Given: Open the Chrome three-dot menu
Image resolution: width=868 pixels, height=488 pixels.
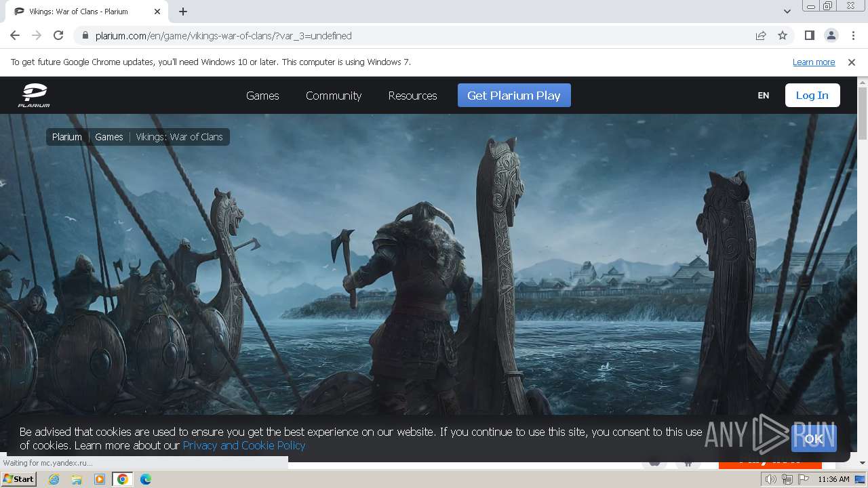Looking at the screenshot, I should click(852, 35).
